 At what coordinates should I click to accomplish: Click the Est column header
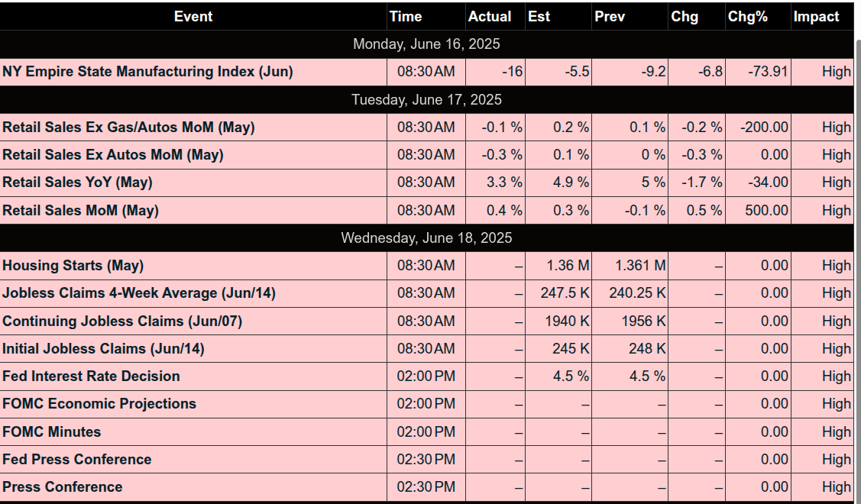click(539, 17)
